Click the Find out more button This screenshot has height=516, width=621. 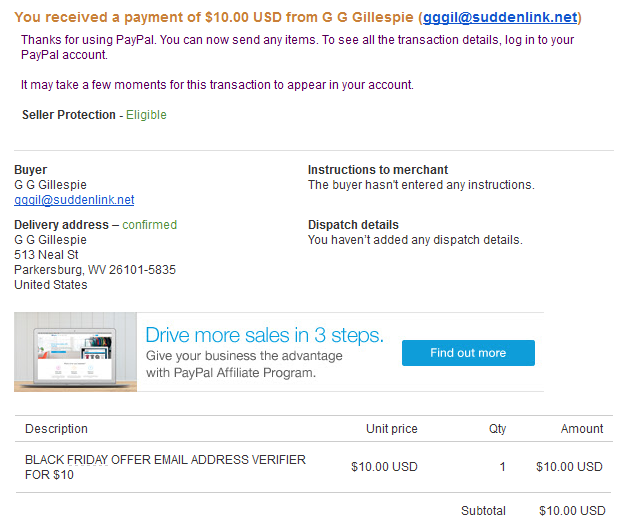coord(468,352)
